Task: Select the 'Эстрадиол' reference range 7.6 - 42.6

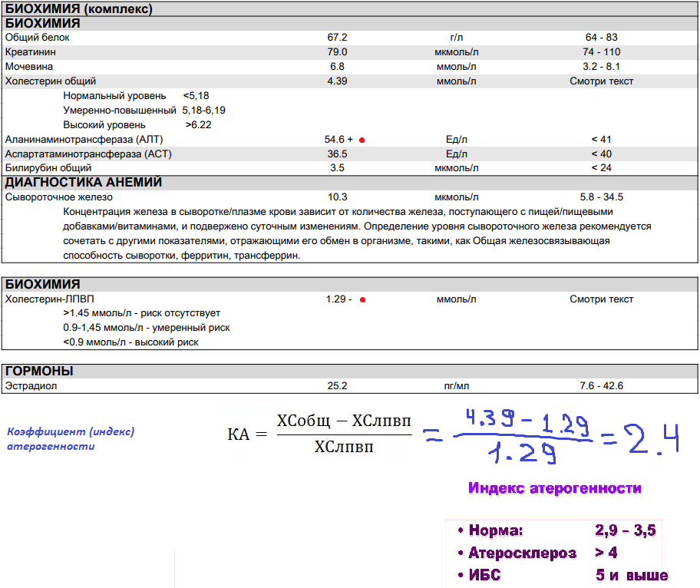Action: click(601, 386)
